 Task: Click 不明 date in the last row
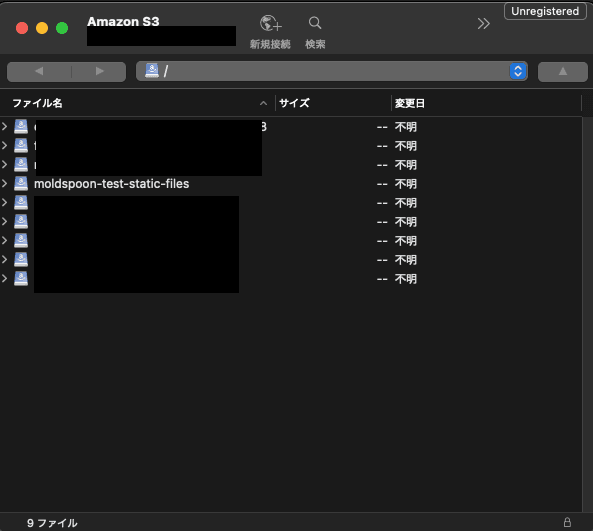[405, 279]
